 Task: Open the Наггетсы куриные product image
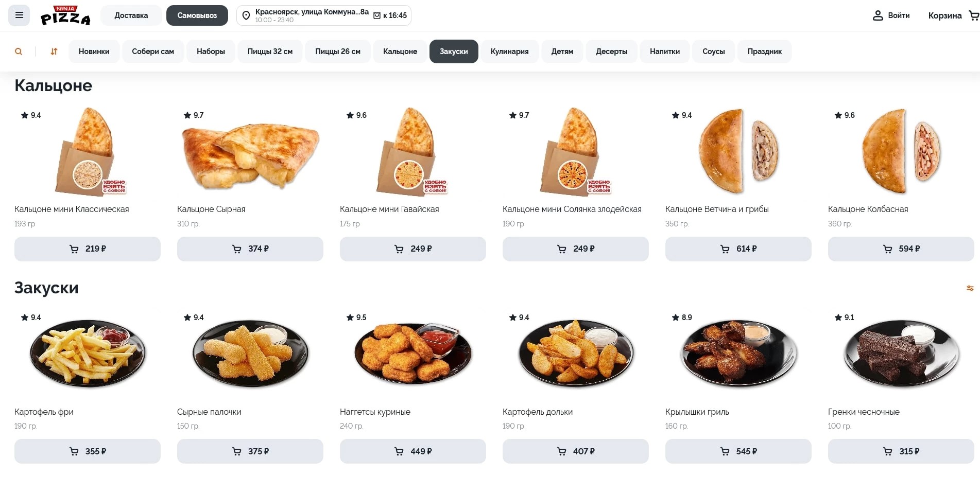[x=413, y=354]
